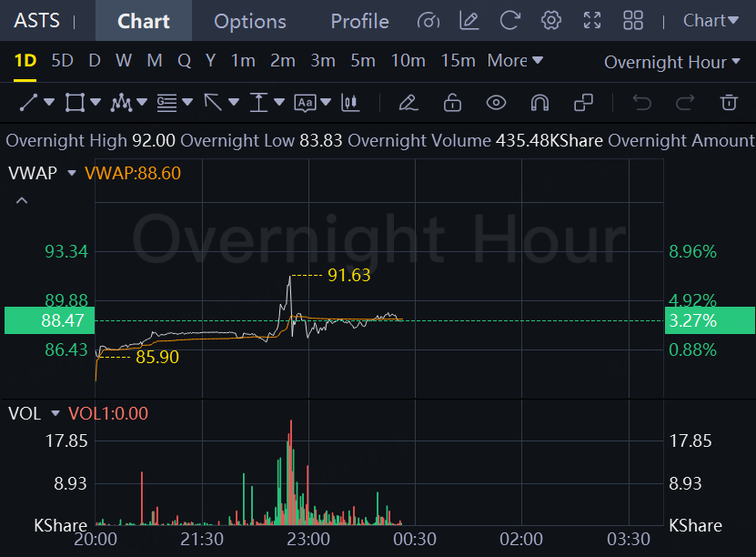Expand the arrow tool options
Image resolution: width=756 pixels, height=557 pixels.
pyautogui.click(x=234, y=102)
